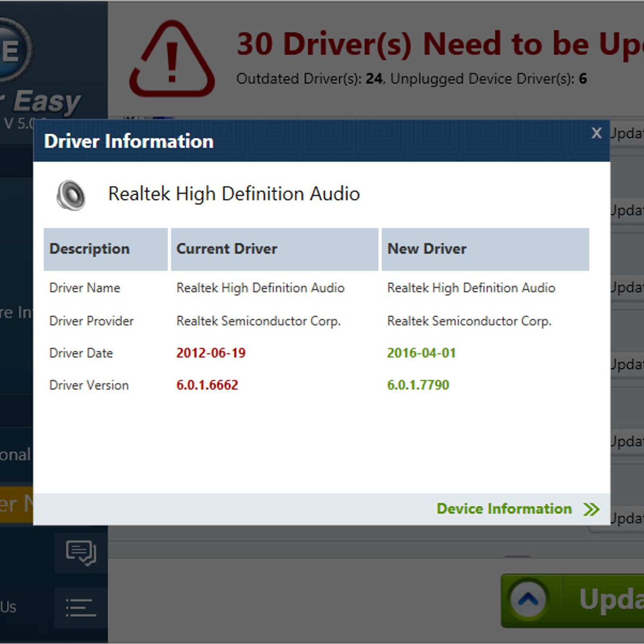Select the current version 6.0.1.6662
644x644 pixels.
coord(207,385)
